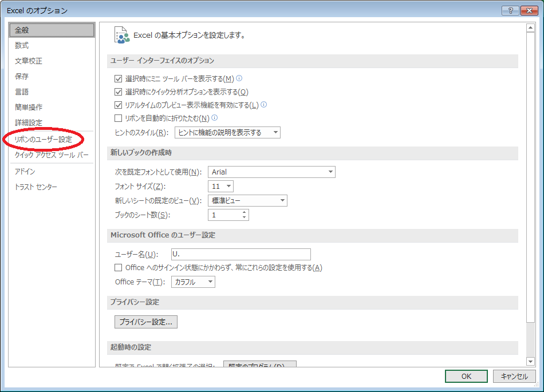
Task: Check Office sign-in settings checkbox
Action: click(x=119, y=268)
